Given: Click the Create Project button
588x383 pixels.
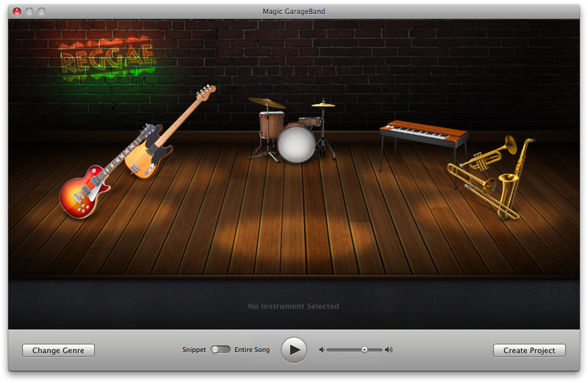Looking at the screenshot, I should [529, 350].
